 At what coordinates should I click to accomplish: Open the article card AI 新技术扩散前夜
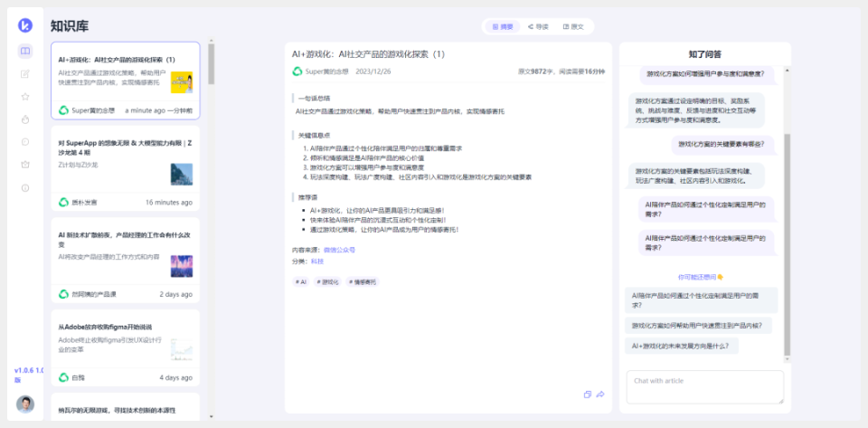pos(126,261)
